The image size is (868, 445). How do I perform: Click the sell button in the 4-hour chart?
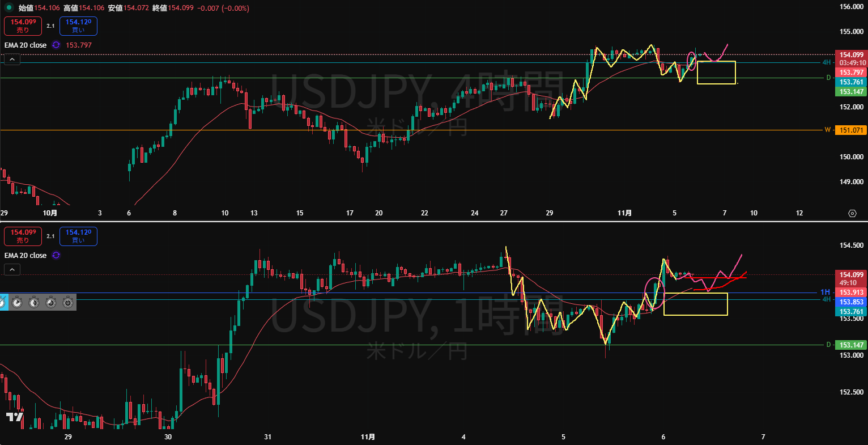tap(23, 26)
